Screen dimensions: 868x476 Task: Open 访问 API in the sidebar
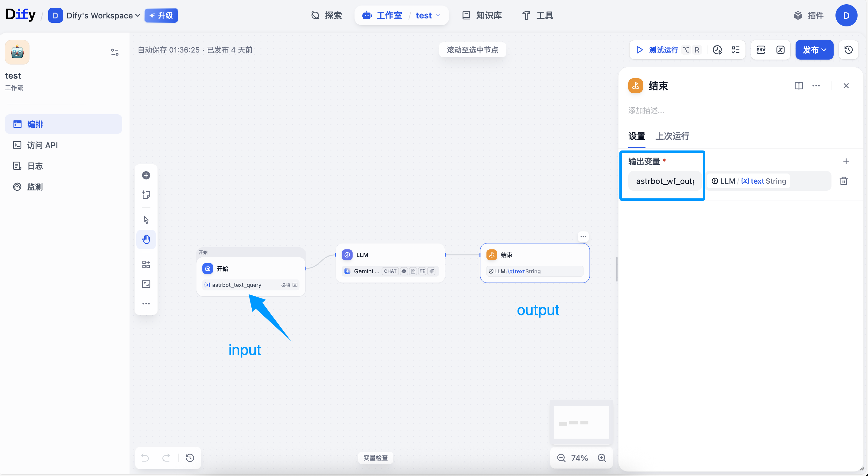pos(42,145)
